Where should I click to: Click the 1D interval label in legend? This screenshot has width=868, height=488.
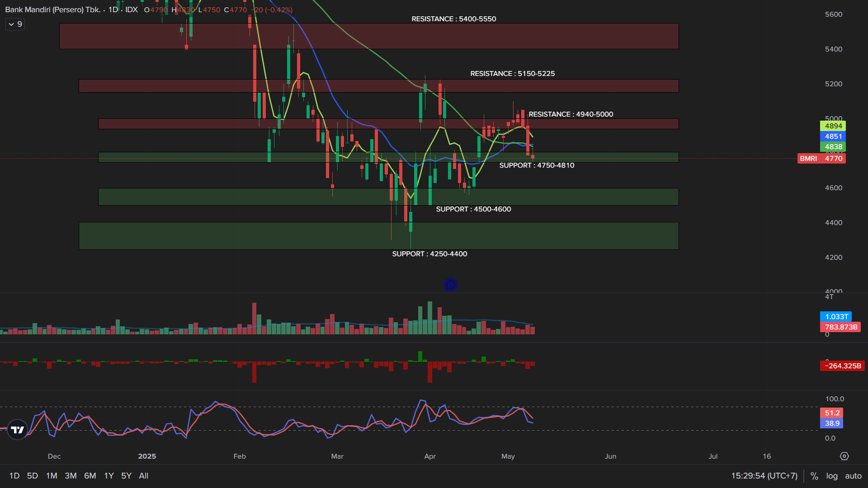coord(113,9)
